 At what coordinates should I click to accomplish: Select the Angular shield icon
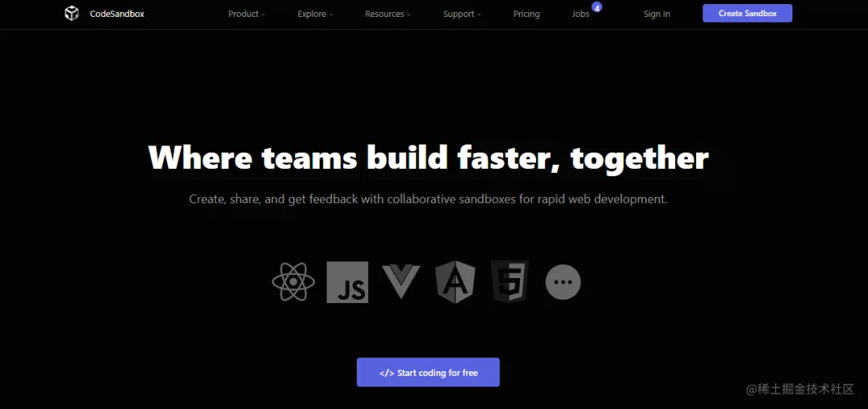[455, 282]
